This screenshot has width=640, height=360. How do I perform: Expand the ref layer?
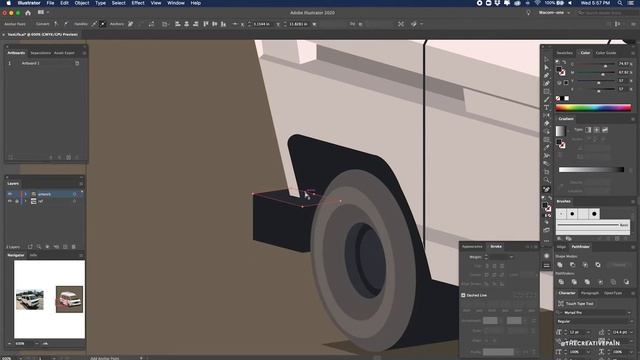click(x=25, y=201)
